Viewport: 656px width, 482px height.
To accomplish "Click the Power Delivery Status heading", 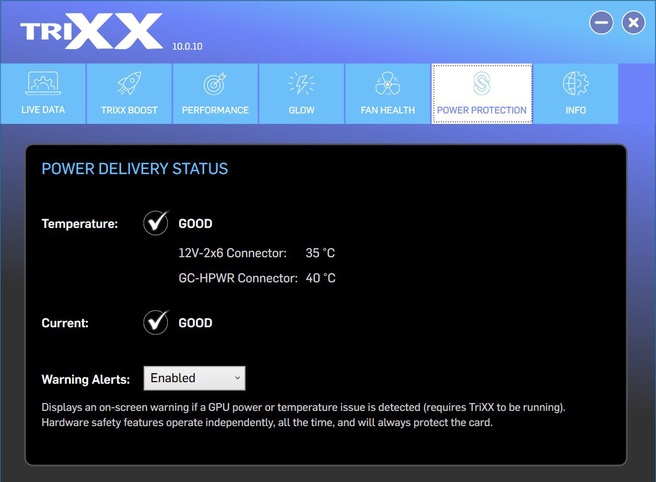I will [x=135, y=169].
